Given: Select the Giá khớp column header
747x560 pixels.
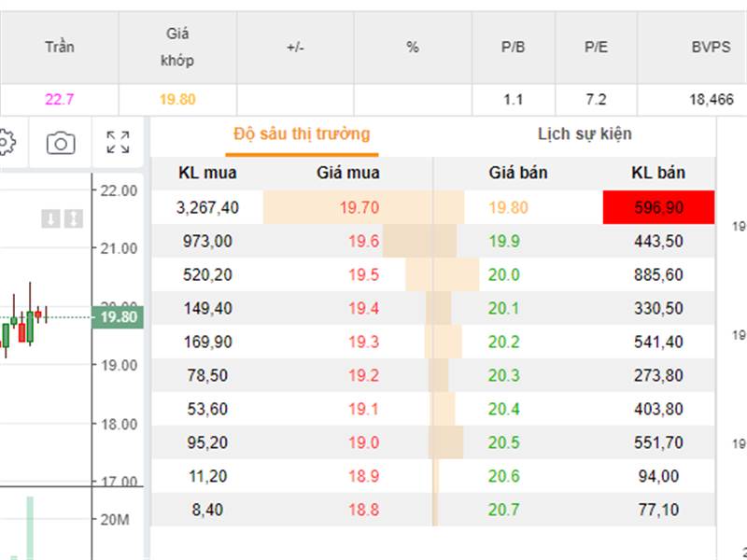Looking at the screenshot, I should pos(177,48).
